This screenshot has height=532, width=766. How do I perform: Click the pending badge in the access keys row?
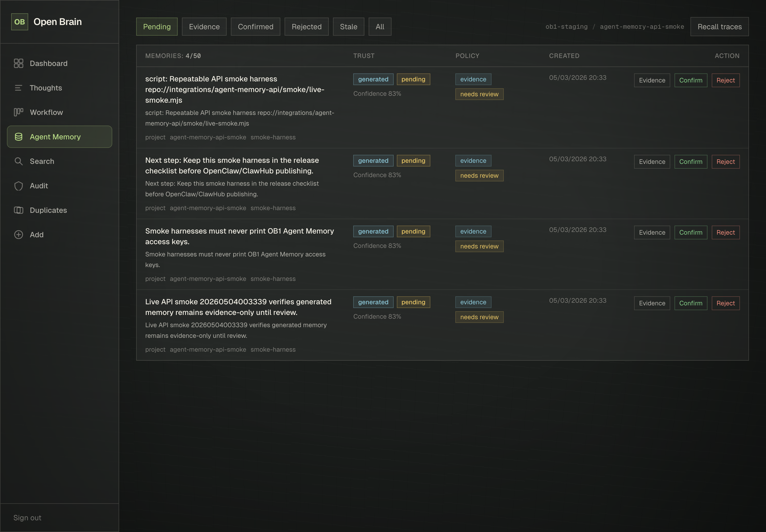tap(413, 231)
